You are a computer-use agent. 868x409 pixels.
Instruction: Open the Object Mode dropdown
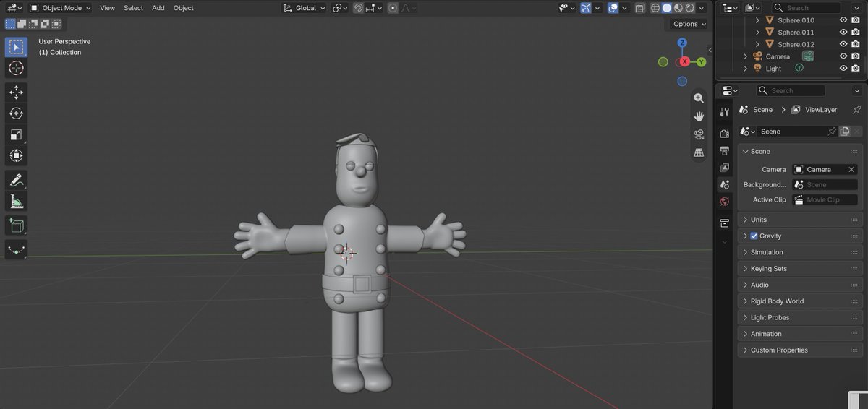61,8
